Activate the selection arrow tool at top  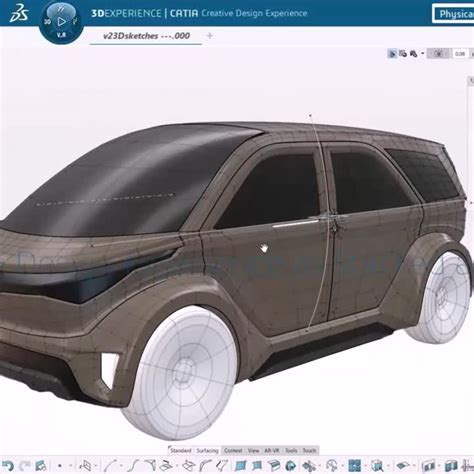point(392,54)
